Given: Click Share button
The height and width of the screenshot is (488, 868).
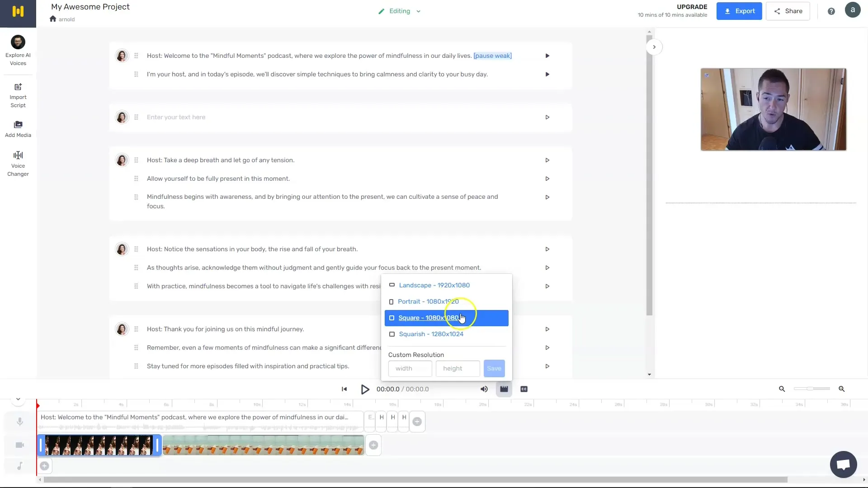Looking at the screenshot, I should [788, 11].
